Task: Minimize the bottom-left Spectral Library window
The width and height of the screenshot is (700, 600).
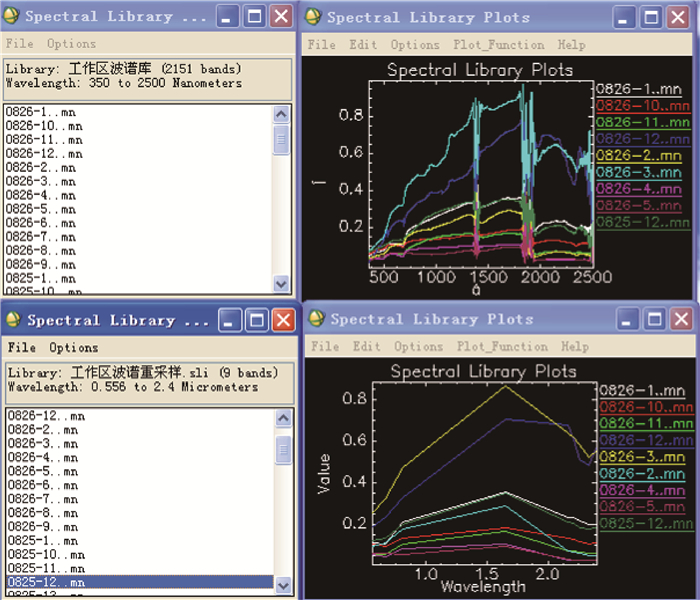Action: (x=229, y=320)
